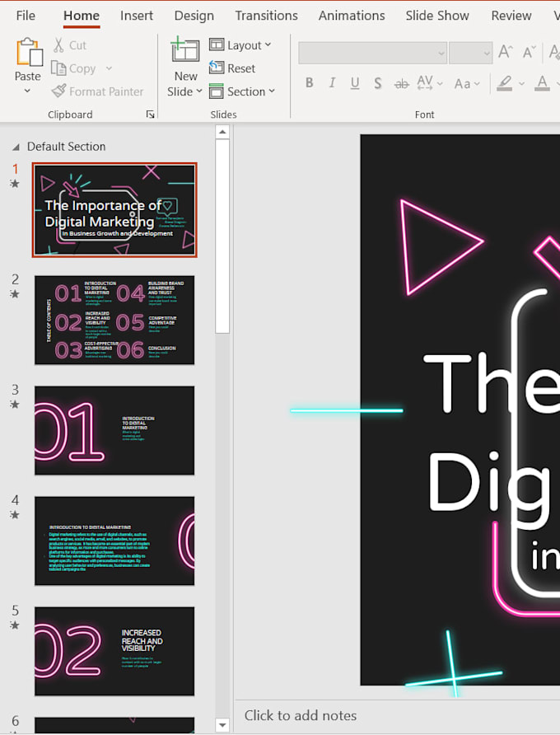Click Increase Font Size icon
The height and width of the screenshot is (735, 560).
(506, 52)
